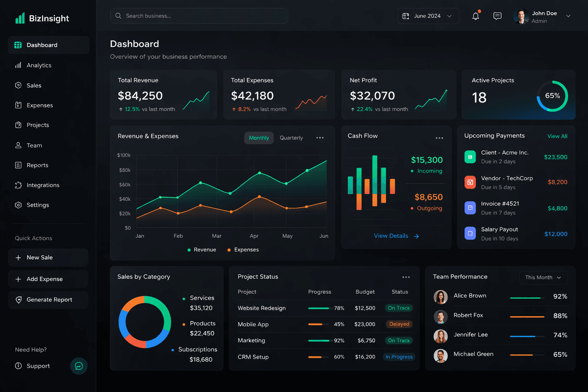Toggle the Expenses legend entry
Screen dimensions: 588x392
click(x=243, y=250)
